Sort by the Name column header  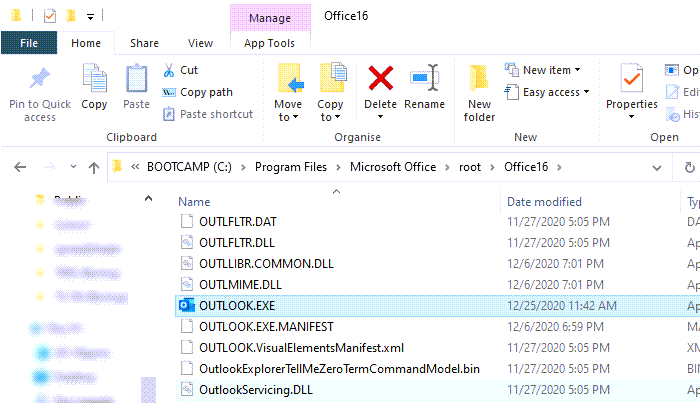194,202
